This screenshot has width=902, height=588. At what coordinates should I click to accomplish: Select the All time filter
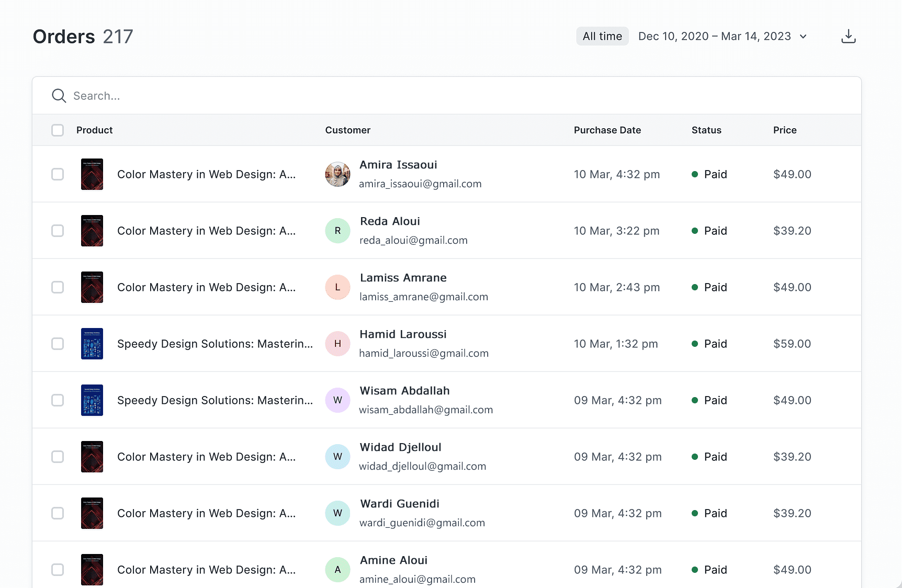click(x=602, y=37)
